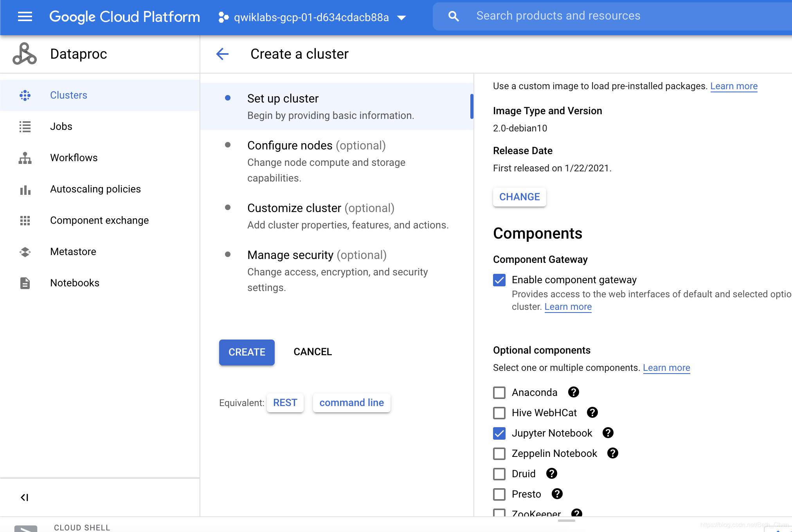
Task: Open the Workflows menu item
Action: click(100, 158)
